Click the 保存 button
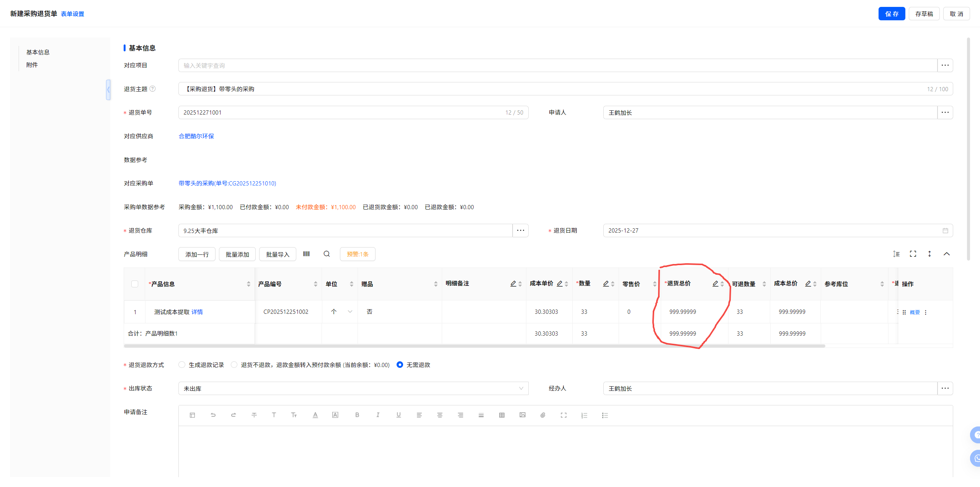The height and width of the screenshot is (487, 980). 892,14
